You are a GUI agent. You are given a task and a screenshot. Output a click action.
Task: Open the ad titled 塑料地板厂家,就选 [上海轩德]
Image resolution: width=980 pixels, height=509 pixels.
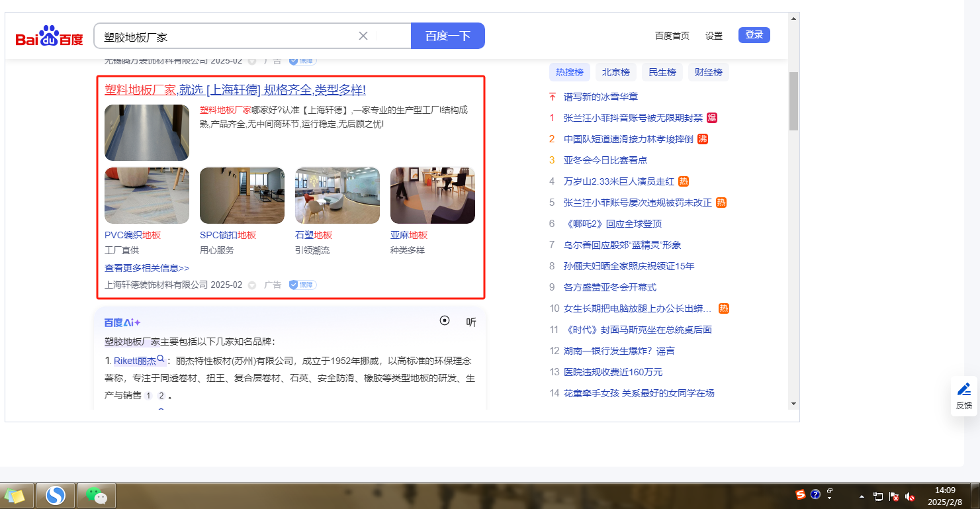235,90
